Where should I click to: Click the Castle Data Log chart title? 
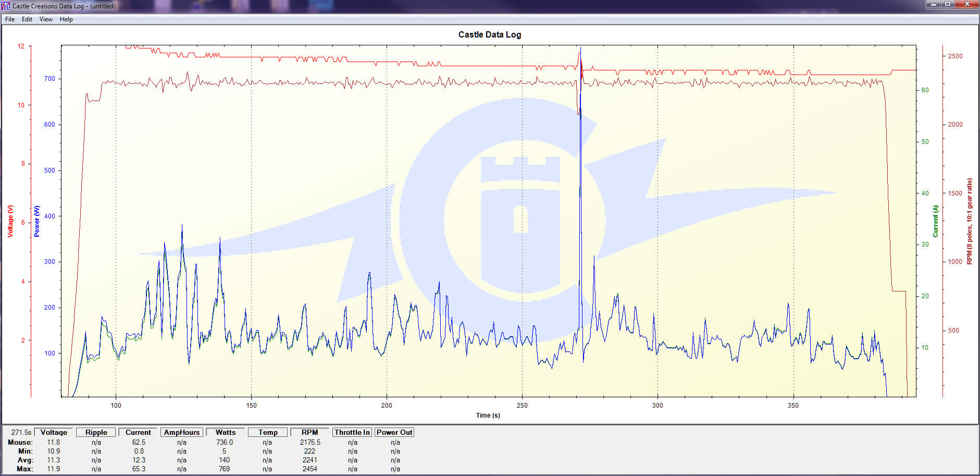click(x=490, y=34)
